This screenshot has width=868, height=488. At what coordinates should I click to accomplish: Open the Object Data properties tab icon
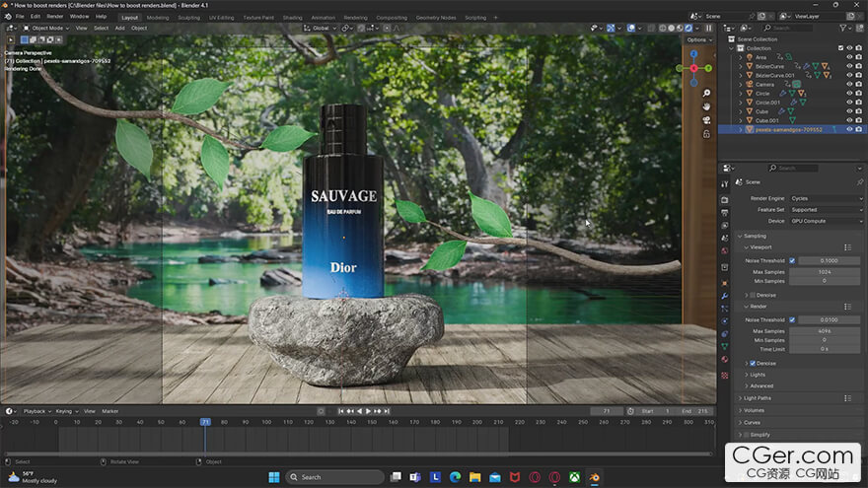coord(725,346)
